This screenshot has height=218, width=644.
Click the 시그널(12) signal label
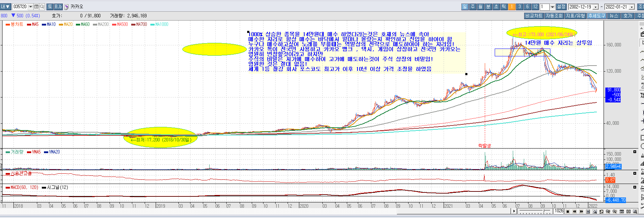click(55, 187)
